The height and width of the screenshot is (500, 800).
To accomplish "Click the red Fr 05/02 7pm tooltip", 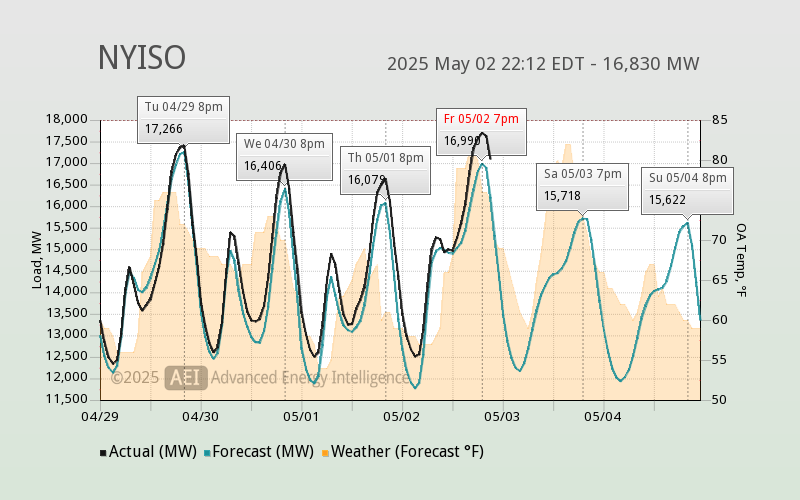I will pyautogui.click(x=481, y=132).
